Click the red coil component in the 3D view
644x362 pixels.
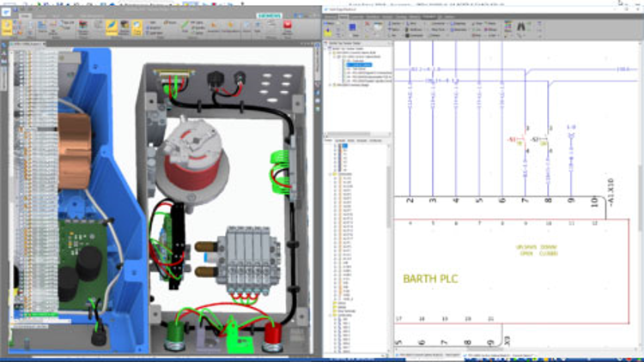point(191,171)
